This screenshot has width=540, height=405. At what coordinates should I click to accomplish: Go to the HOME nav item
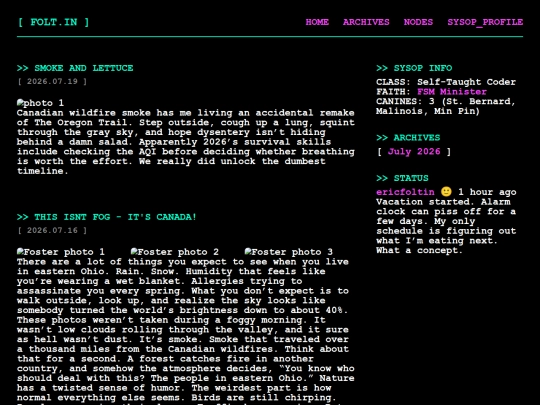(x=317, y=22)
